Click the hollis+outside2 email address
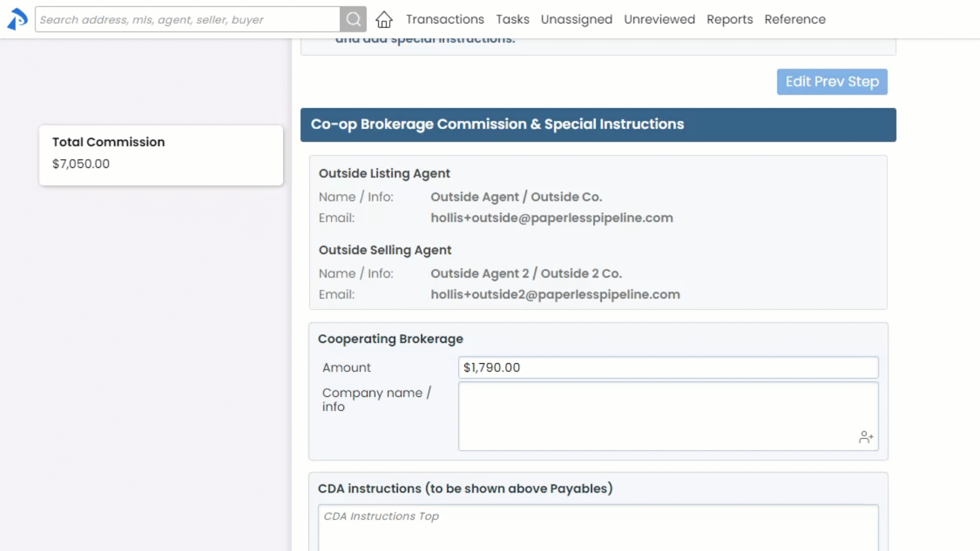The width and height of the screenshot is (980, 551). pyautogui.click(x=555, y=294)
